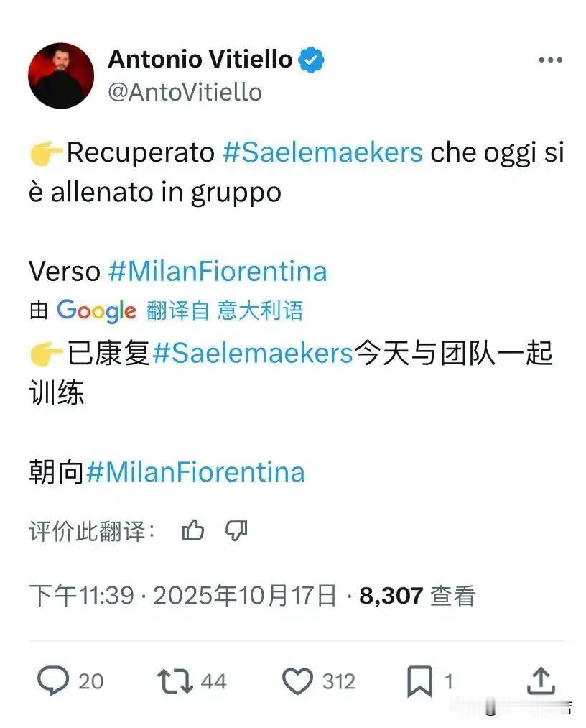Open the three-dot more options menu
Screen dimensions: 586x728
[x=550, y=60]
